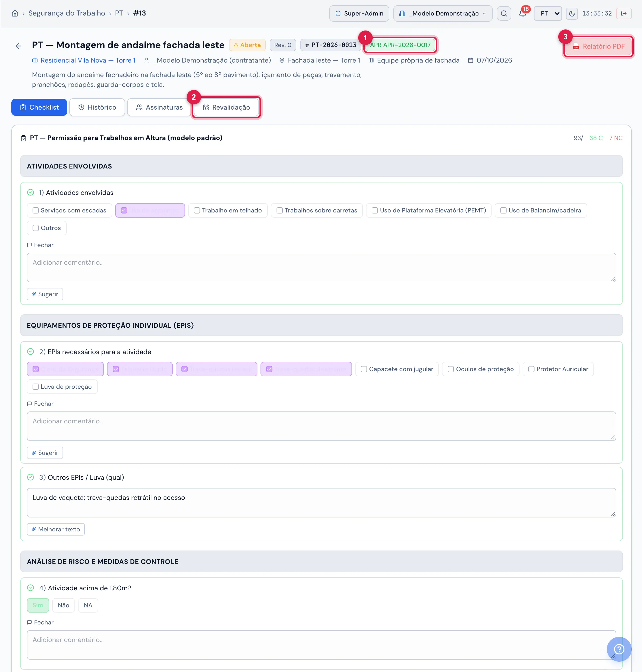Select the Super-Admin role badge
The image size is (642, 672).
click(359, 13)
